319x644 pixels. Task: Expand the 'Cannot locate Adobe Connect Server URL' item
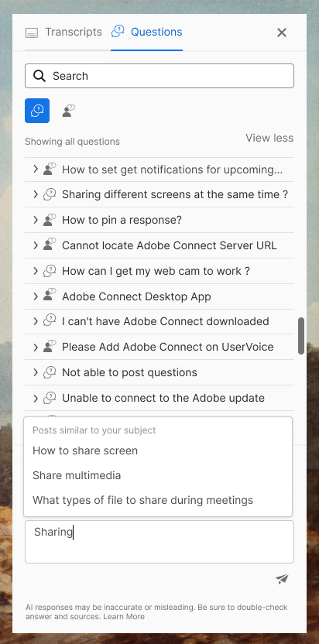(36, 245)
